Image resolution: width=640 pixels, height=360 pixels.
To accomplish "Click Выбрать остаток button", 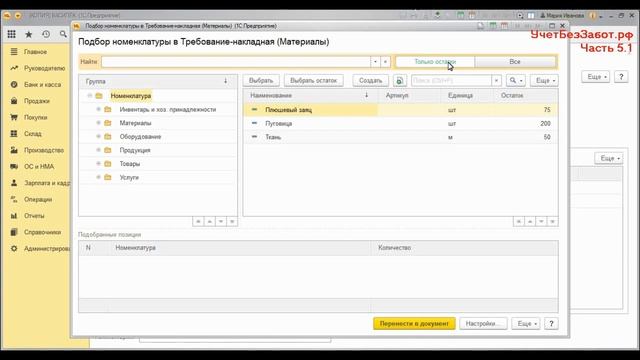I will [x=313, y=80].
